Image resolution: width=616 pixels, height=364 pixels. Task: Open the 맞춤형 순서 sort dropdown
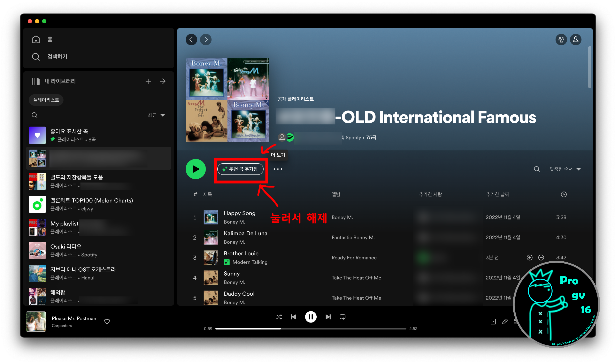pyautogui.click(x=565, y=169)
